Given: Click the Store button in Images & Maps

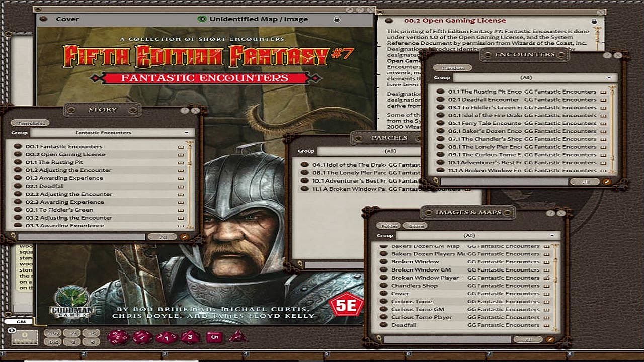Looking at the screenshot, I should [x=415, y=226].
